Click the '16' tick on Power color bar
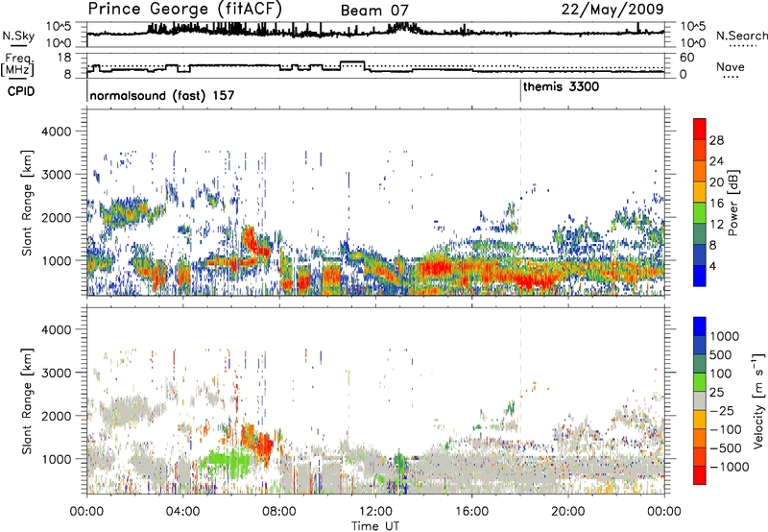 tap(716, 204)
